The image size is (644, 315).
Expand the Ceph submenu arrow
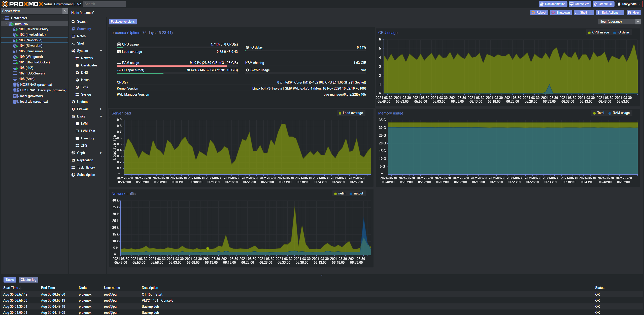coord(101,153)
